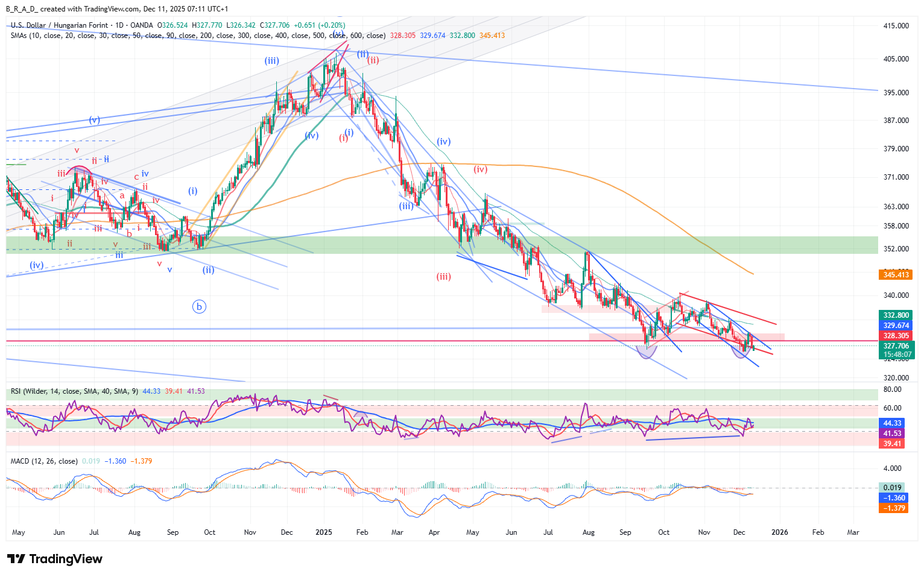This screenshot has height=577, width=924.
Task: Click the U.S. Dollar / Hungarian Forint symbol title
Action: [x=59, y=25]
